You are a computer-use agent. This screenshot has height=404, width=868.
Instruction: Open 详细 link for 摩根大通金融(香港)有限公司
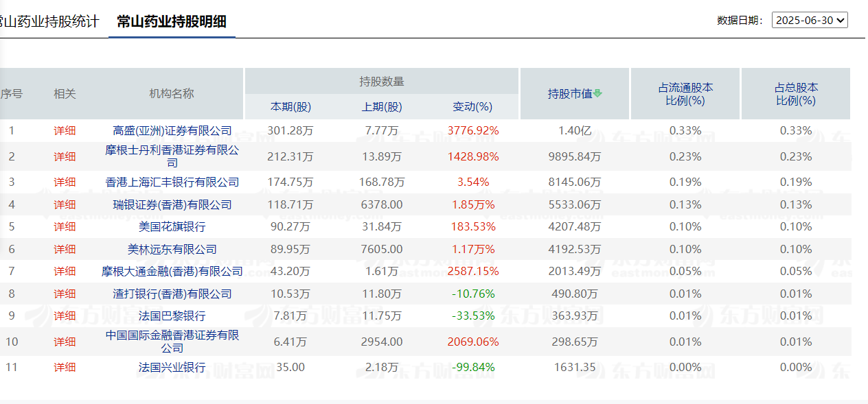65,272
